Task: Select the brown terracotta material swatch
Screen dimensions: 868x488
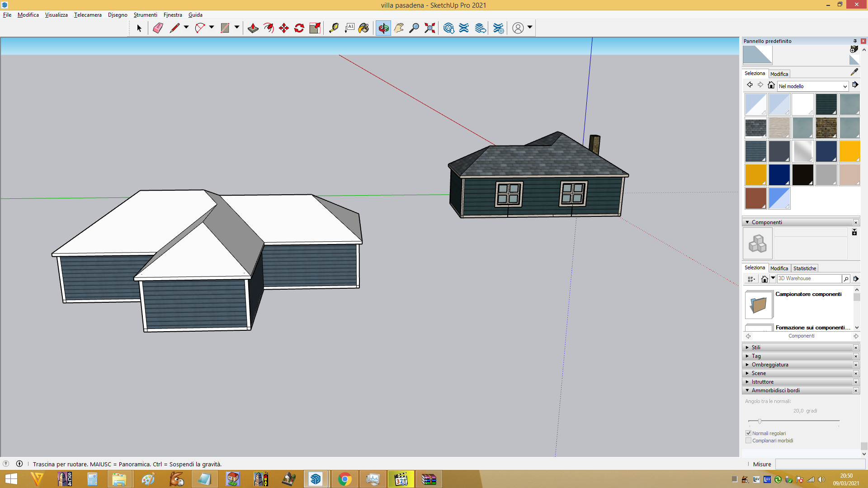Action: [755, 198]
